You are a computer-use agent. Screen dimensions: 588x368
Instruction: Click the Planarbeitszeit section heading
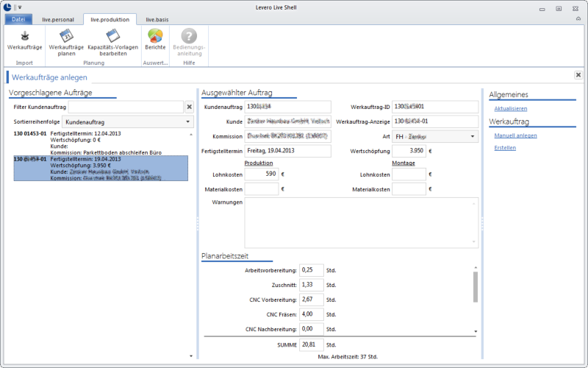click(x=225, y=256)
